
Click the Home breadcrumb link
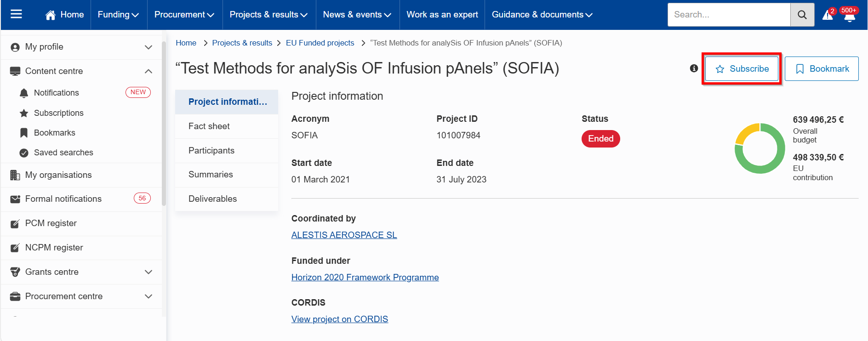click(186, 43)
